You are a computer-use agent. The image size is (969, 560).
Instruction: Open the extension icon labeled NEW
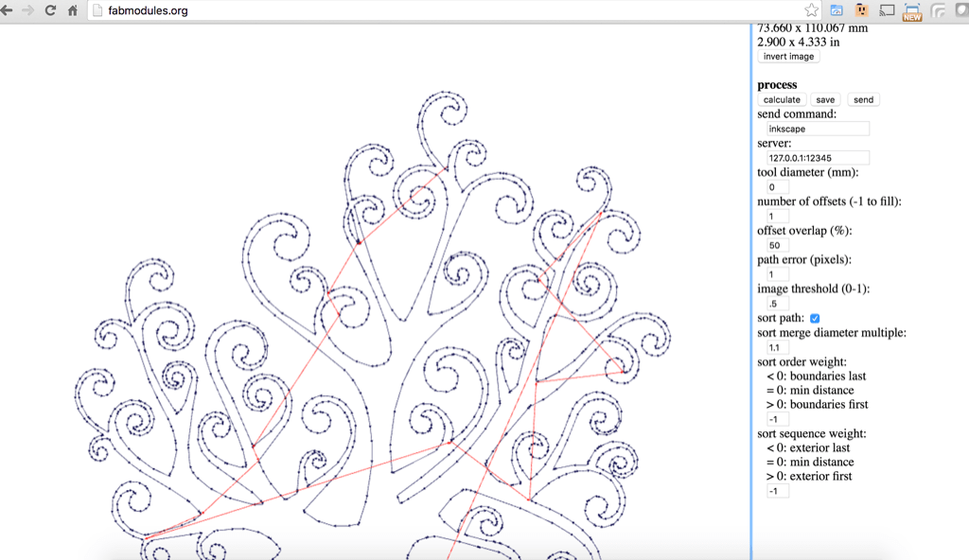click(x=912, y=11)
